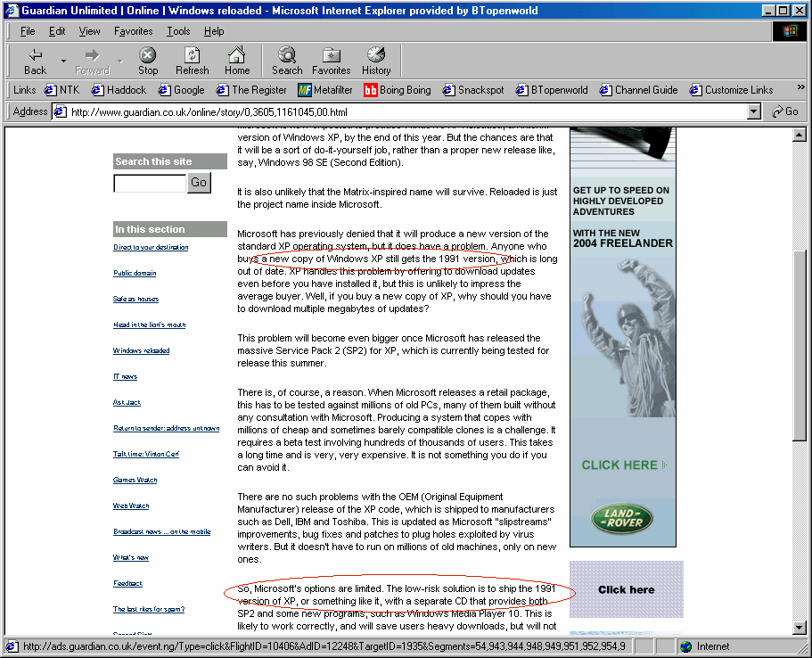The height and width of the screenshot is (658, 812).
Task: Open the View menu
Action: click(90, 31)
